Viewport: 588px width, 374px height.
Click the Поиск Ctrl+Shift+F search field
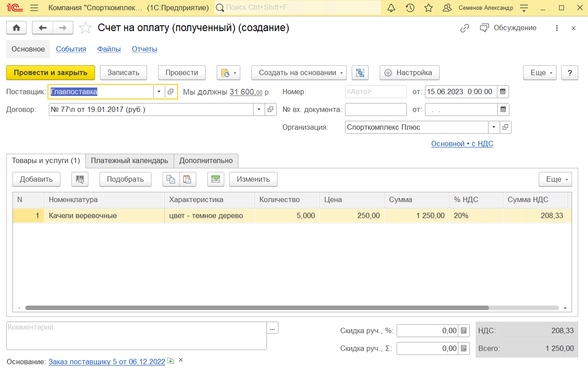coord(298,8)
